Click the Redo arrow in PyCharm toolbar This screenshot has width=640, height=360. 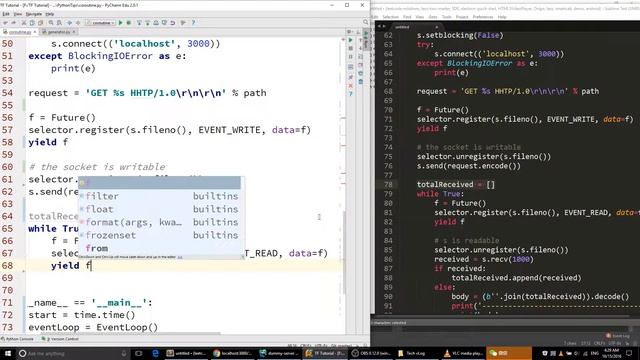(13, 23)
